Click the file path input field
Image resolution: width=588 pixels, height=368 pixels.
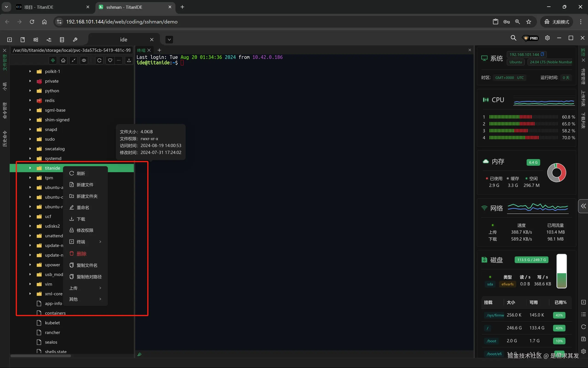[x=72, y=50]
